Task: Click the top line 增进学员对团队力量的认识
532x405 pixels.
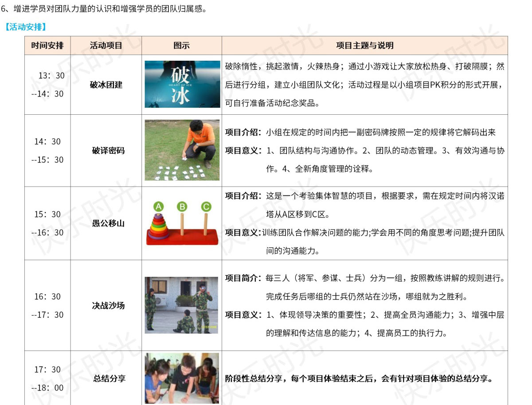Action: pos(104,8)
